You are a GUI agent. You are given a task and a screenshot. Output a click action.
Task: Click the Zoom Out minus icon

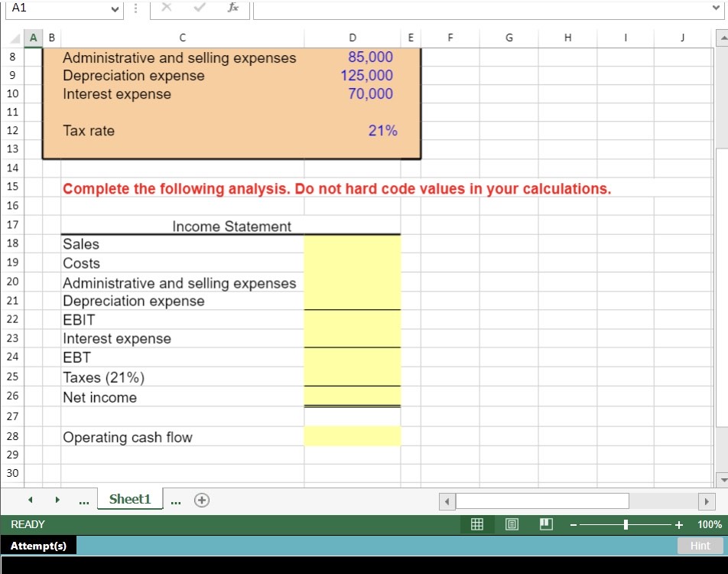[573, 524]
